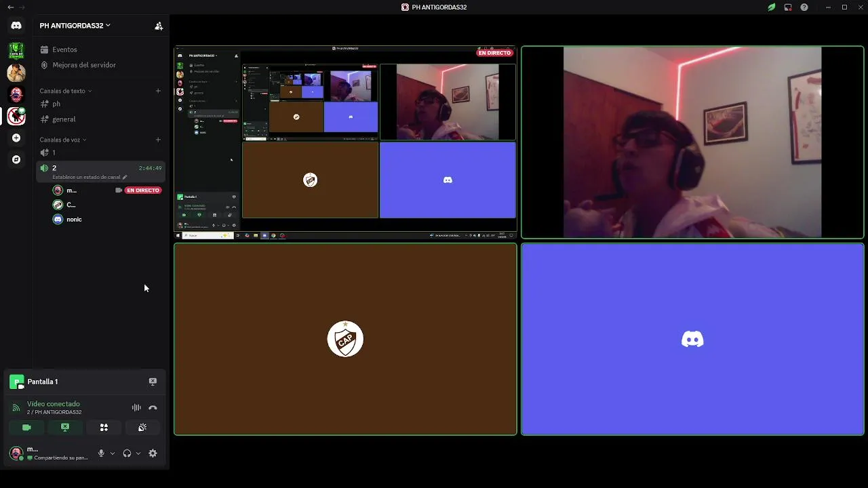The width and height of the screenshot is (868, 488).
Task: Go forward with the title bar arrow
Action: (22, 7)
